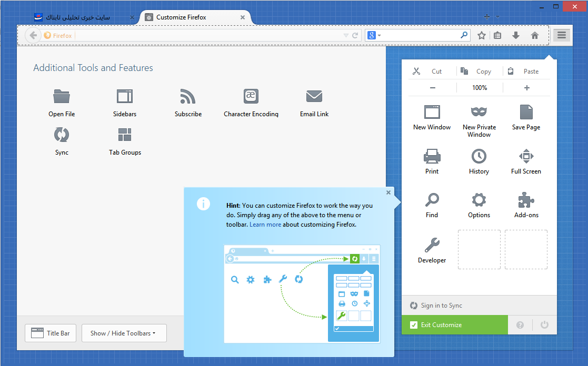588x366 pixels.
Task: Reset zoom at the 100% label
Action: pos(480,88)
